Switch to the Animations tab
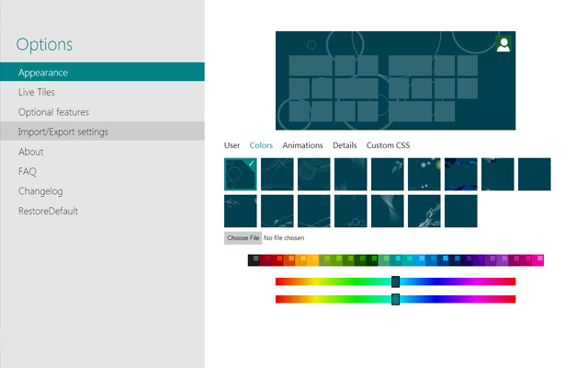 tap(302, 145)
